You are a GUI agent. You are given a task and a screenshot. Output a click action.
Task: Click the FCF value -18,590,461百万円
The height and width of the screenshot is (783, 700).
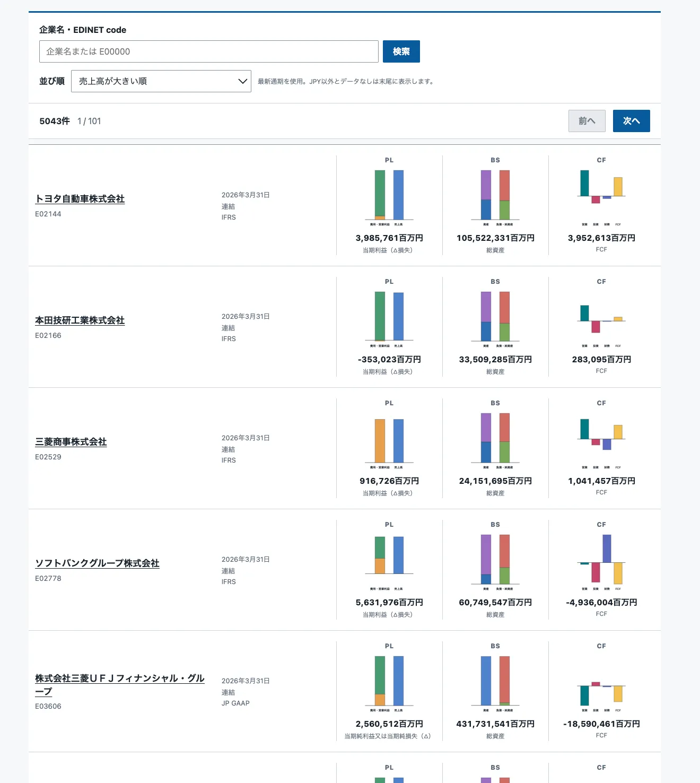pos(601,724)
